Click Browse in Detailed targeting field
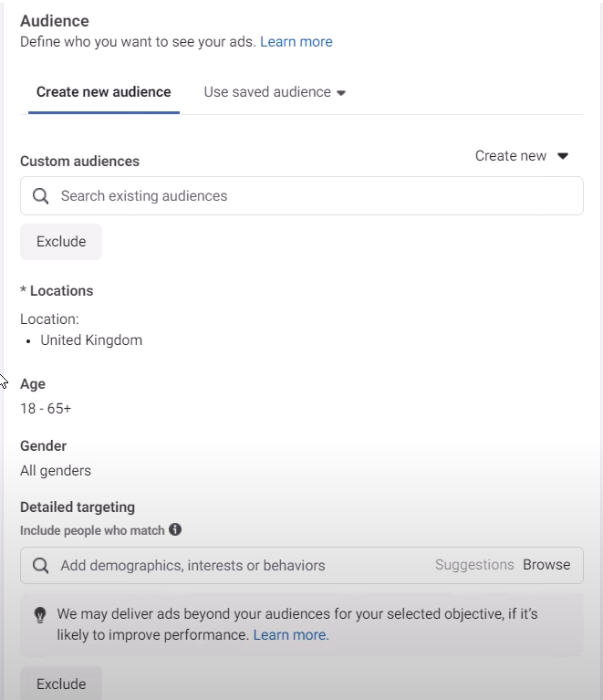 click(x=546, y=565)
